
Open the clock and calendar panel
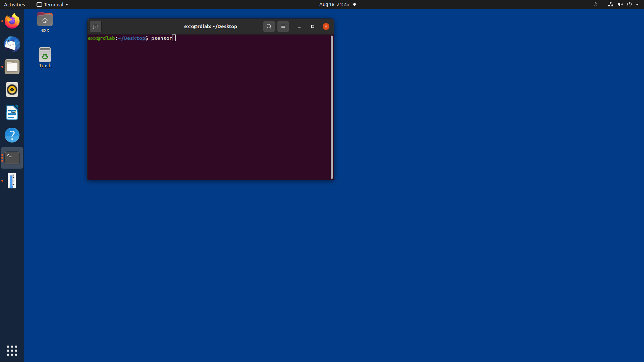pos(334,4)
